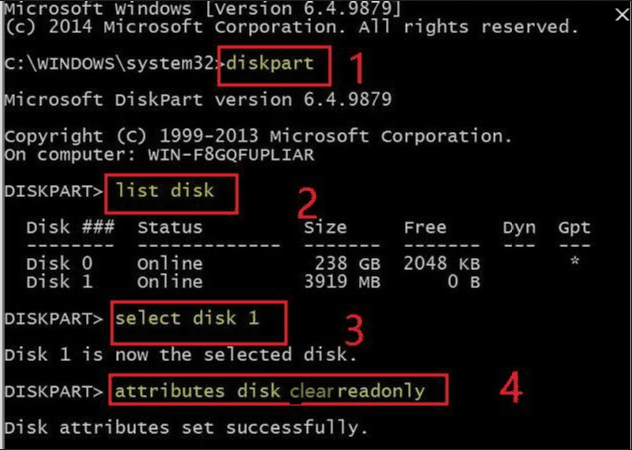Click the 3919 MB size value
The width and height of the screenshot is (632, 450).
coord(339,282)
